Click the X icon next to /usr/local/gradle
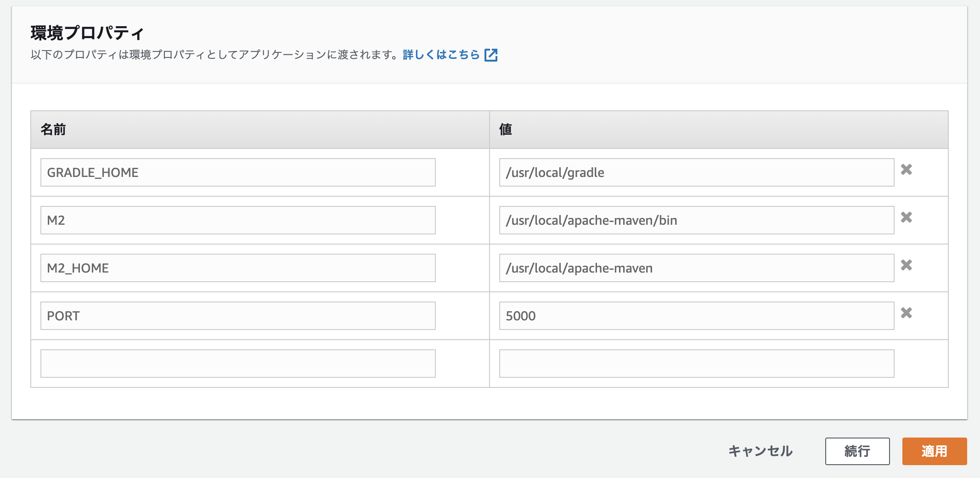 [x=907, y=170]
